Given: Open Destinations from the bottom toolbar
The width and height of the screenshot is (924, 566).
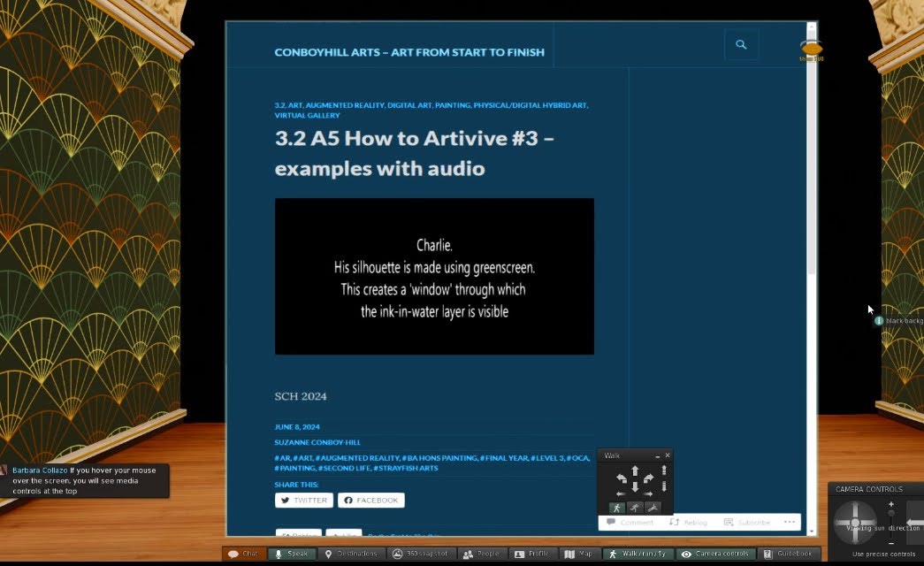Looking at the screenshot, I should coord(351,554).
